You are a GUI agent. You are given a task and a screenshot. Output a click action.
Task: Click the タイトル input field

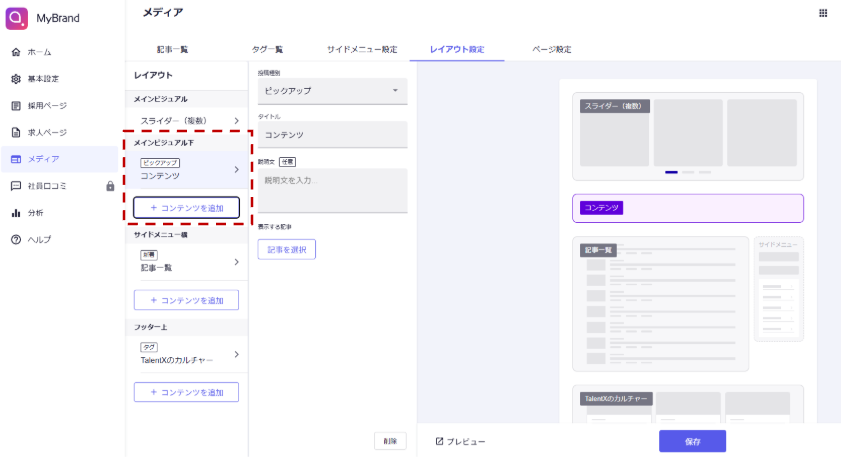coord(332,134)
